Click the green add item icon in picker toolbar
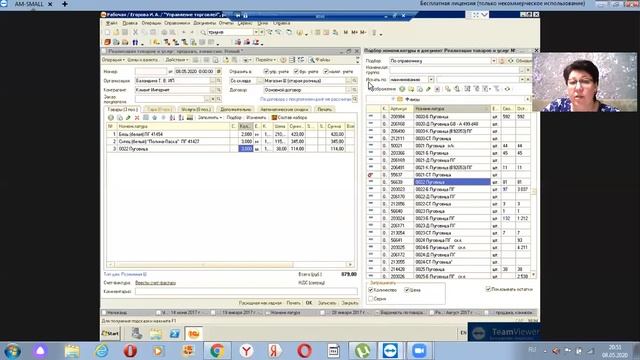The image size is (640, 360). coord(402,89)
